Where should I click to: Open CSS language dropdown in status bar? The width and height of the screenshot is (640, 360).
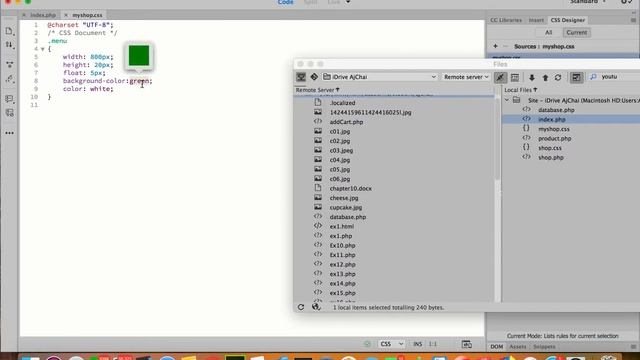click(x=391, y=344)
